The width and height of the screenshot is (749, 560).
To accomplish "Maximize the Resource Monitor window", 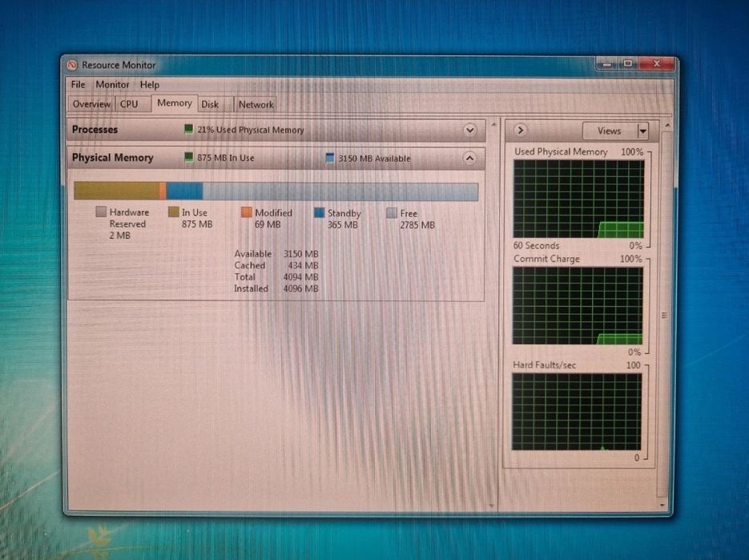I will 628,63.
